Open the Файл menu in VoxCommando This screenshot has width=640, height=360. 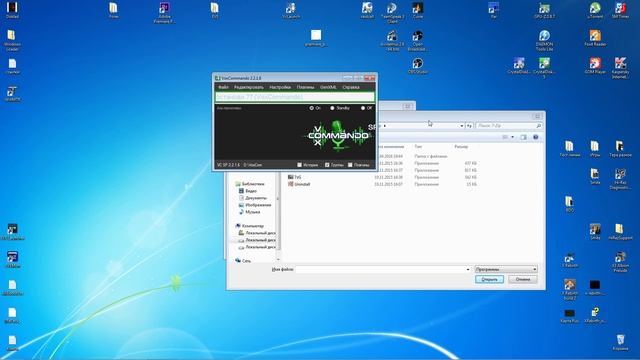coord(223,87)
